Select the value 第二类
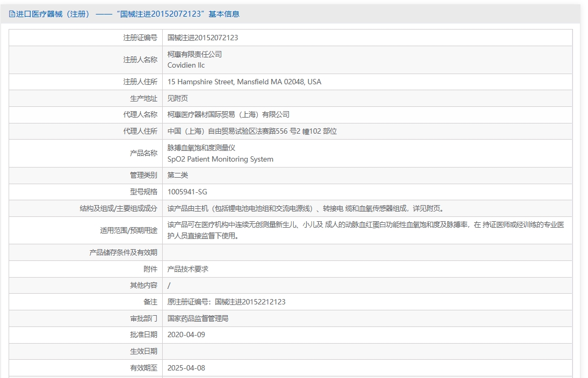Image resolution: width=588 pixels, height=378 pixels. coord(177,176)
